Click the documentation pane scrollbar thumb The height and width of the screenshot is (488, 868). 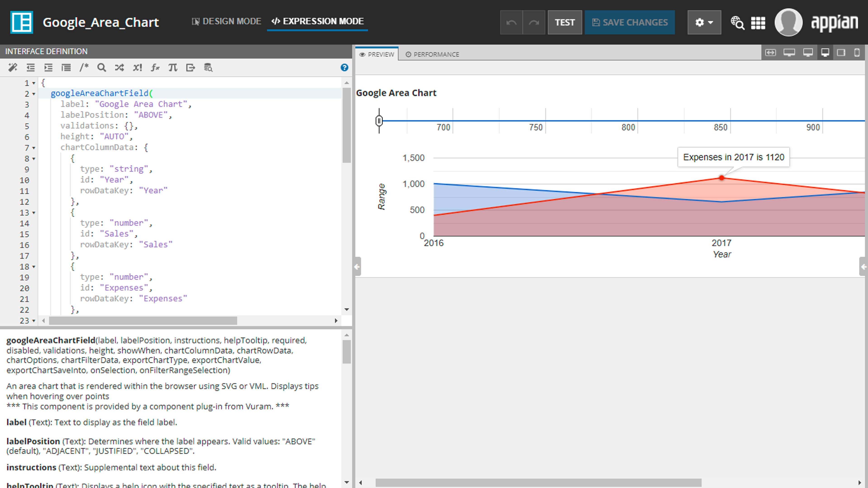347,352
